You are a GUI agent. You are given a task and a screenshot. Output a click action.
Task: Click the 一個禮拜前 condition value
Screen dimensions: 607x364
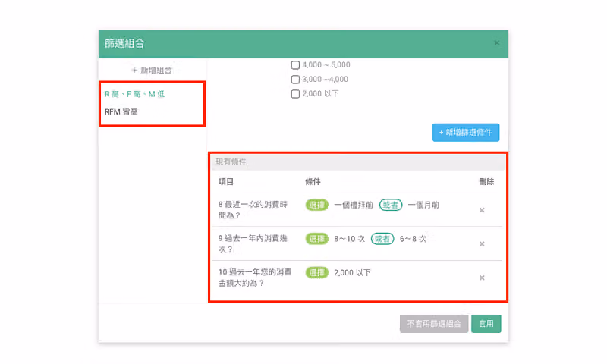[354, 205]
